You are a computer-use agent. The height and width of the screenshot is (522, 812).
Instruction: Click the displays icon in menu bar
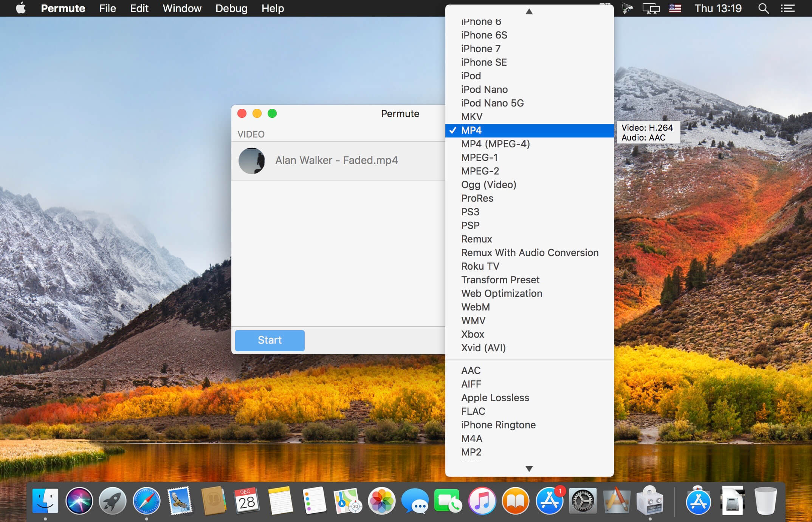(651, 8)
